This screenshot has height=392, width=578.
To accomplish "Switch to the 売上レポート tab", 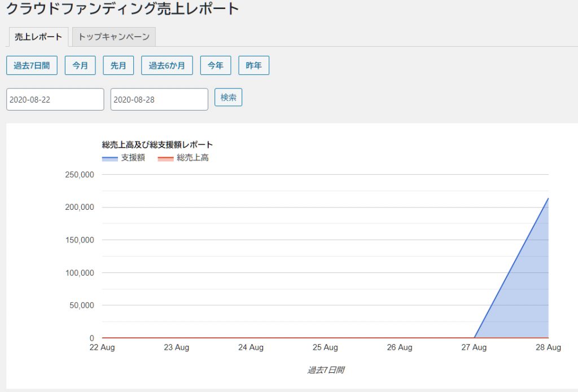I will click(x=38, y=37).
